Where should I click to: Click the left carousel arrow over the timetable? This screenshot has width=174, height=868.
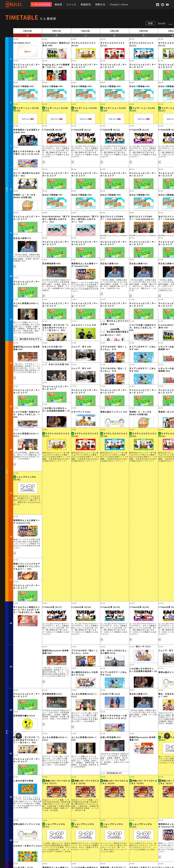[x=19, y=736]
